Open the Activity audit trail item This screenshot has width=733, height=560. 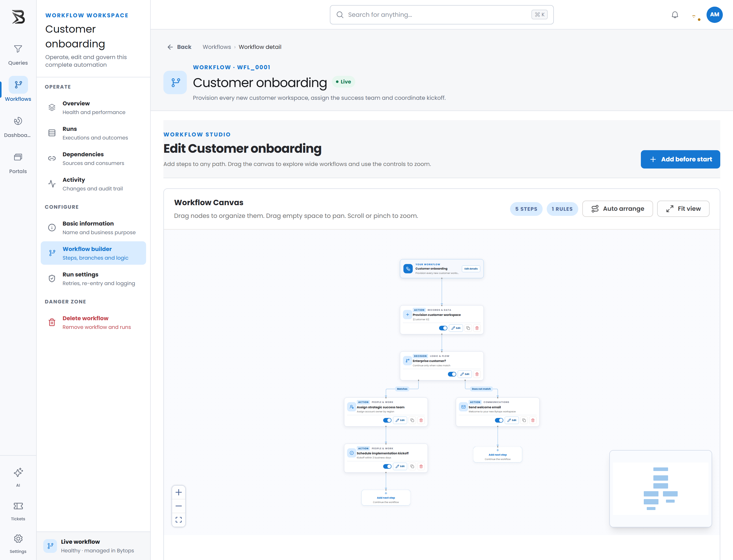point(93,184)
